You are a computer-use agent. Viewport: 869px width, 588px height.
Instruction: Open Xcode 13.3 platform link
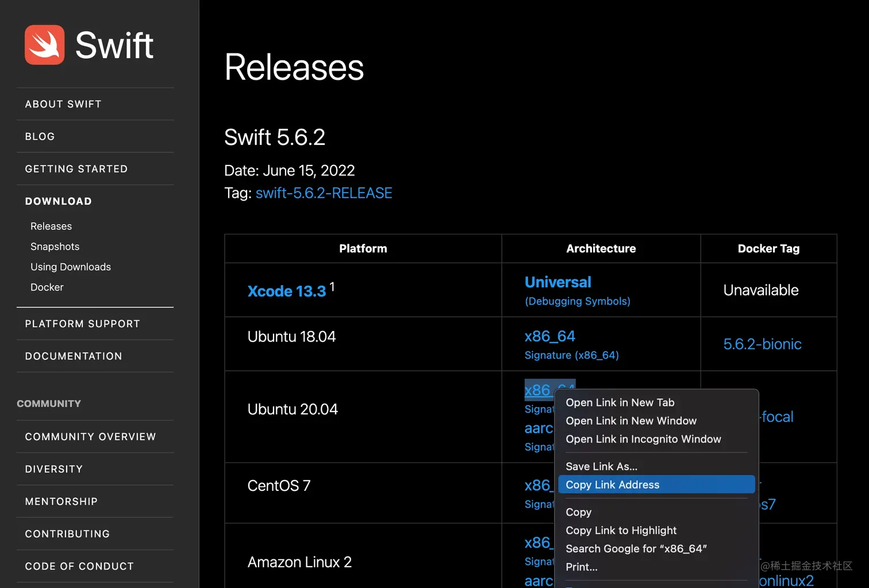coord(287,291)
